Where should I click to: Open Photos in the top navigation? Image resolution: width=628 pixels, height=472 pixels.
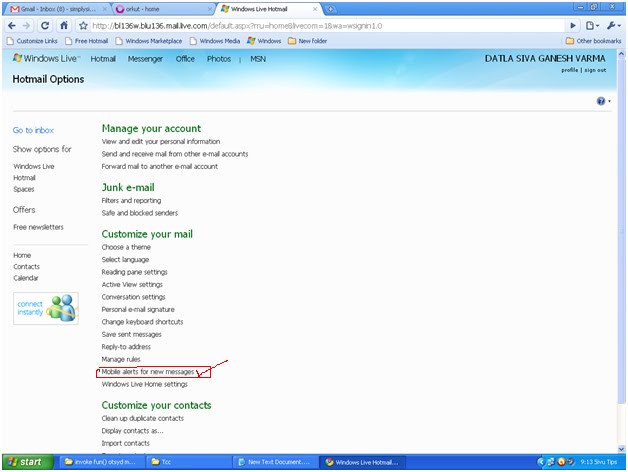click(x=219, y=59)
